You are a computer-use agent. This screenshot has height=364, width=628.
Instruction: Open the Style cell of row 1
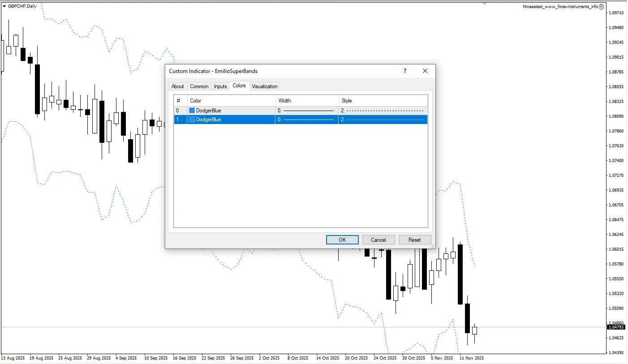tap(383, 120)
